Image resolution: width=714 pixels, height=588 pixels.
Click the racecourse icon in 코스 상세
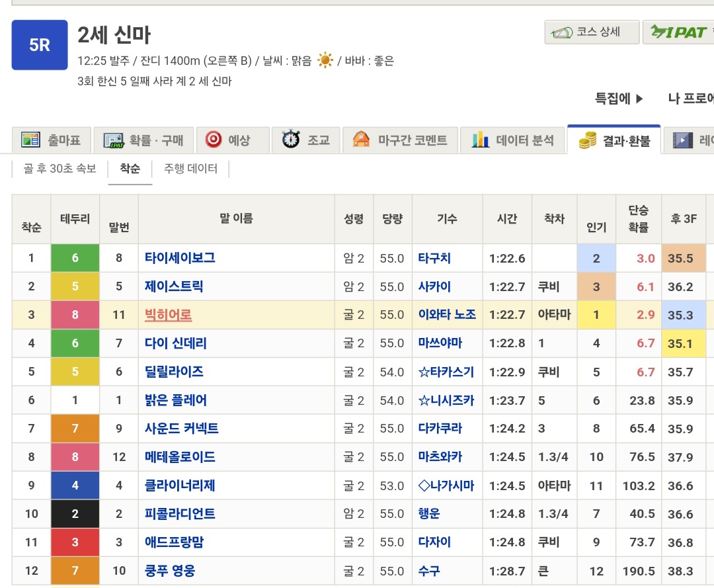tap(562, 32)
